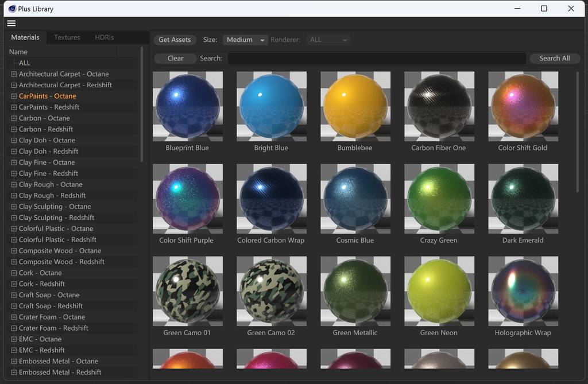Viewport: 588px width, 384px height.
Task: Select the ALL entry in the category tree
Action: pyautogui.click(x=25, y=63)
